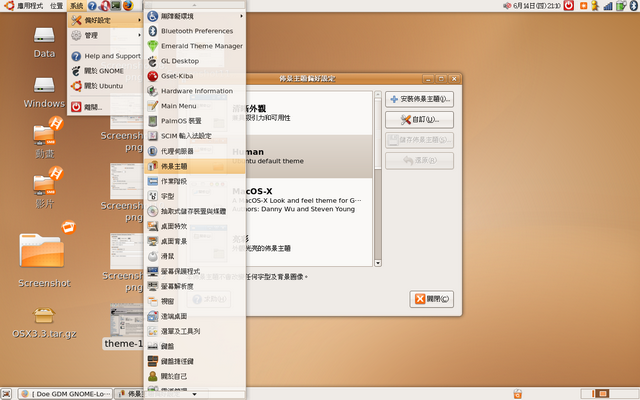Open 桌面背景 (desktop background) preferences

[x=195, y=241]
